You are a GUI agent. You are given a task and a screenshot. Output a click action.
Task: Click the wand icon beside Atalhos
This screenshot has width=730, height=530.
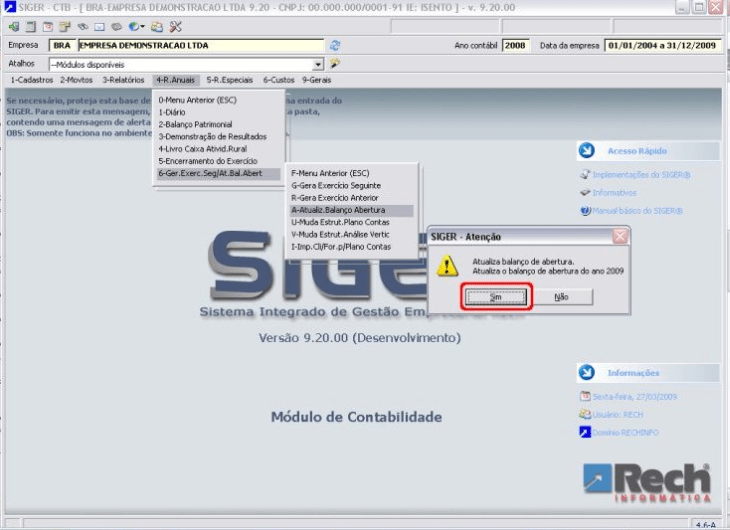point(335,63)
